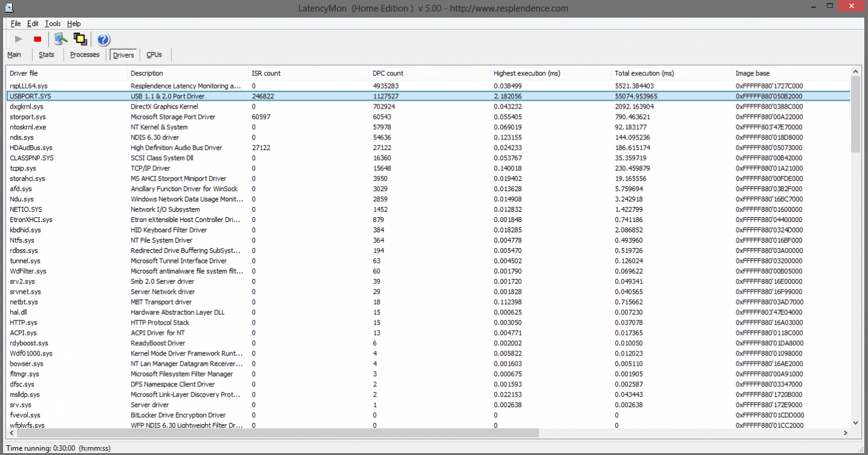Viewport: 868px width, 455px height.
Task: Select the HTTP.sys driver row
Action: point(429,323)
